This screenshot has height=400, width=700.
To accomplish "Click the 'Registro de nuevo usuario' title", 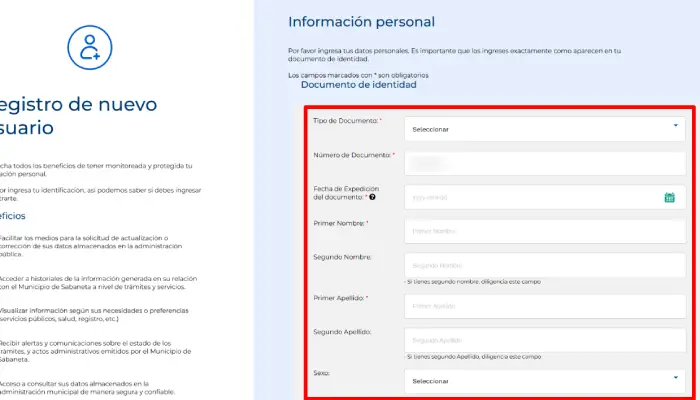I will tap(77, 116).
